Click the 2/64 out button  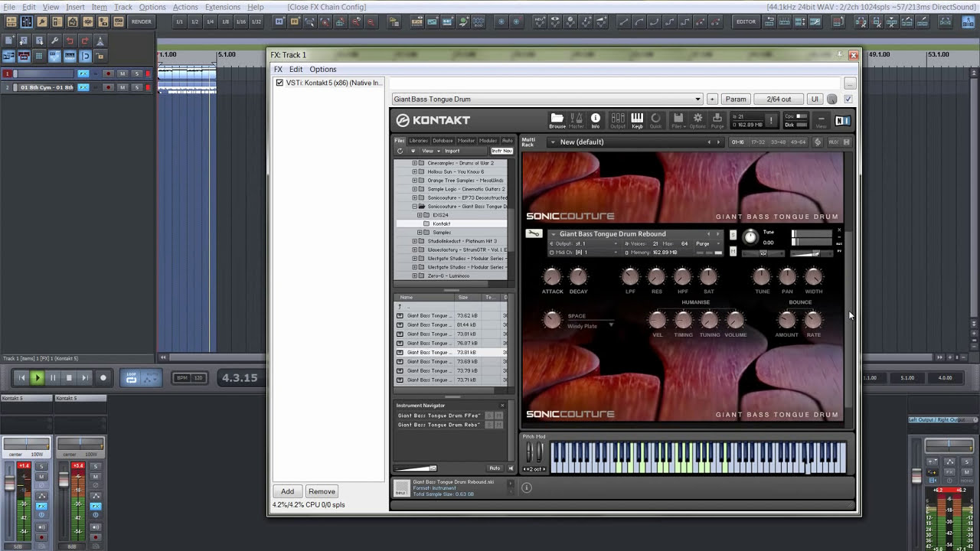click(779, 99)
